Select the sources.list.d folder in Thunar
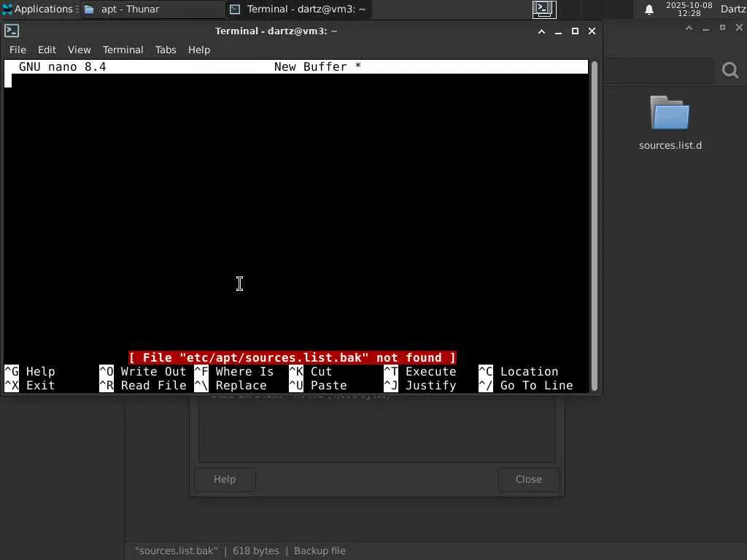The height and width of the screenshot is (560, 747). (x=670, y=113)
